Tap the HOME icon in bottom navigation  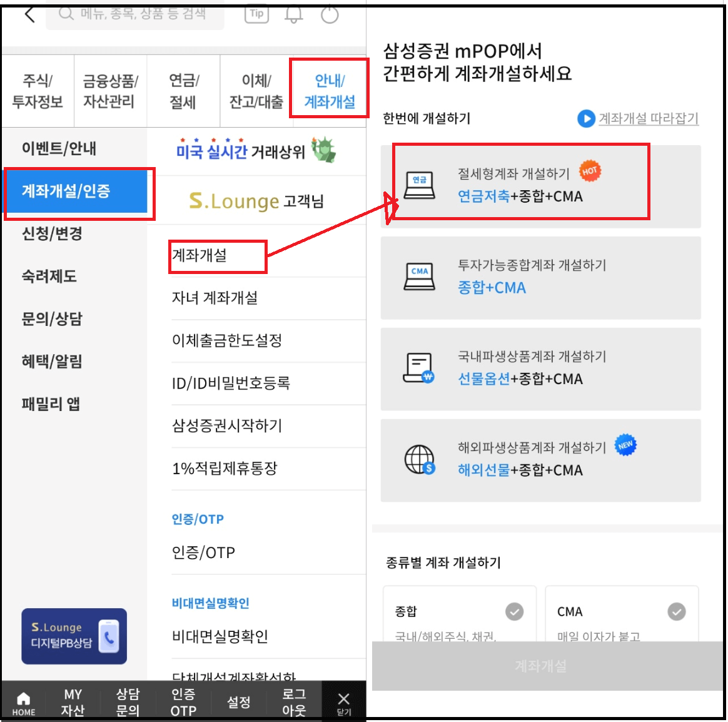point(23,699)
